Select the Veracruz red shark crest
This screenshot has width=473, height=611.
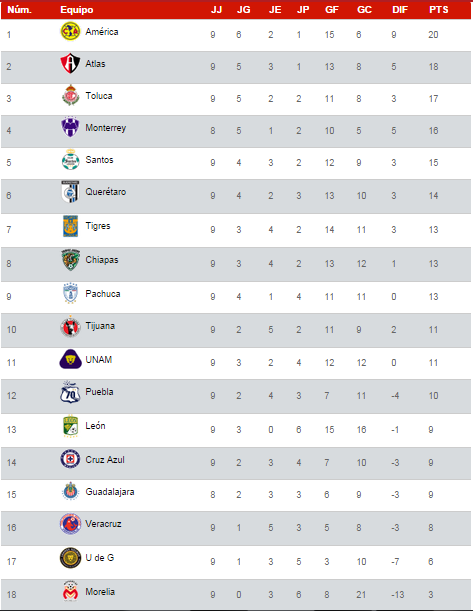71,524
